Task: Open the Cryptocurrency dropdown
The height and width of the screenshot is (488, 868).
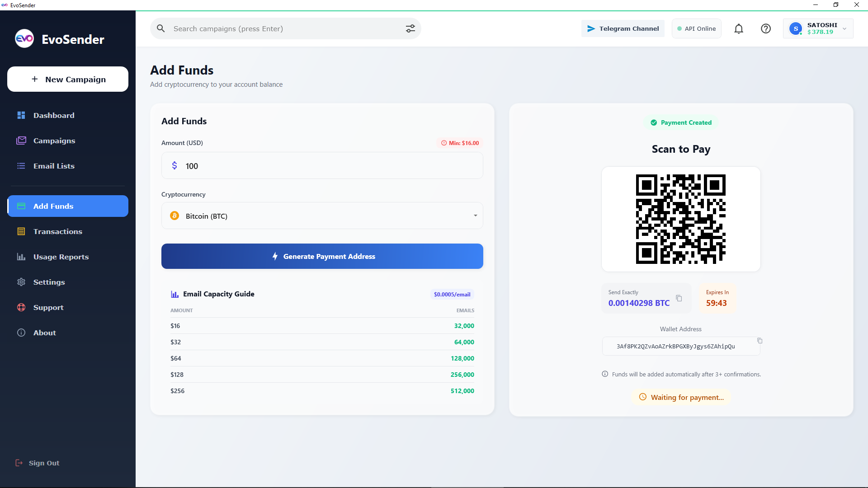Action: pyautogui.click(x=322, y=216)
